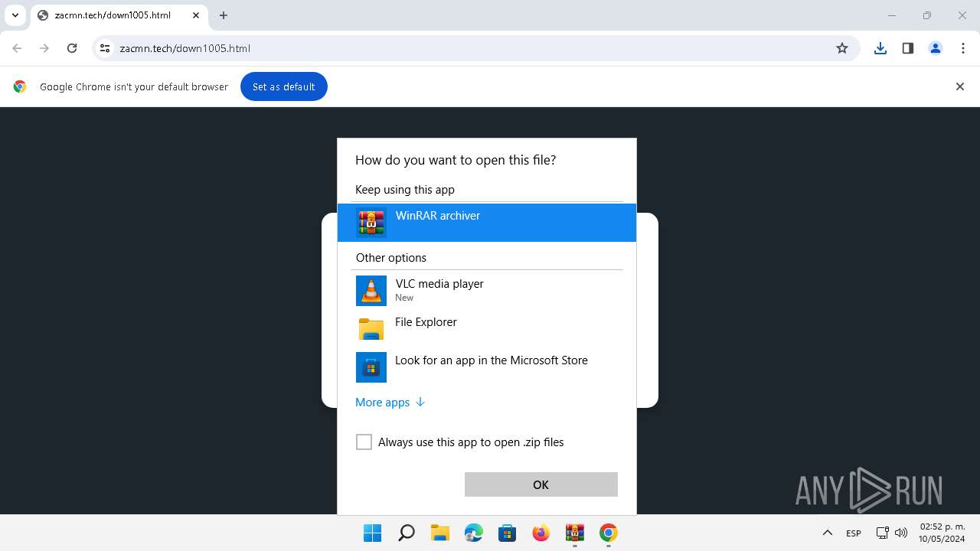980x551 pixels.
Task: Toggle the Chrome side panel
Action: 908,48
